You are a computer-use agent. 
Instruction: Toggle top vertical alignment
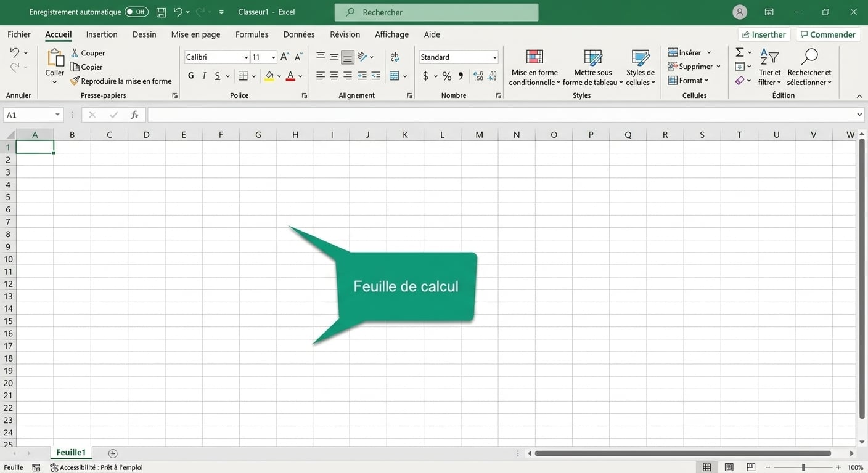pos(321,57)
